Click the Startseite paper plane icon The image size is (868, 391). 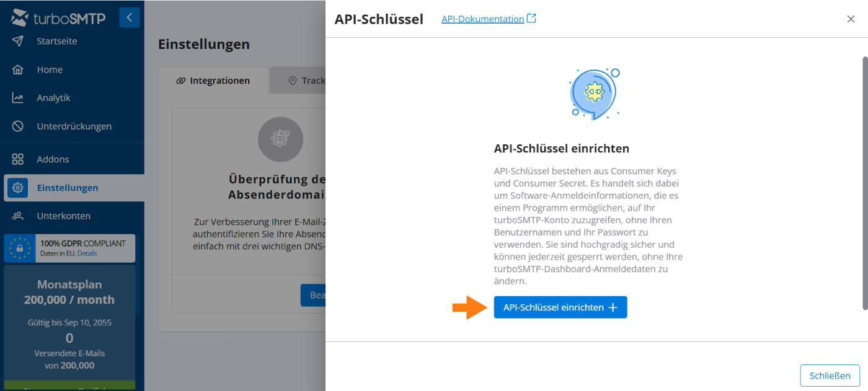(18, 42)
